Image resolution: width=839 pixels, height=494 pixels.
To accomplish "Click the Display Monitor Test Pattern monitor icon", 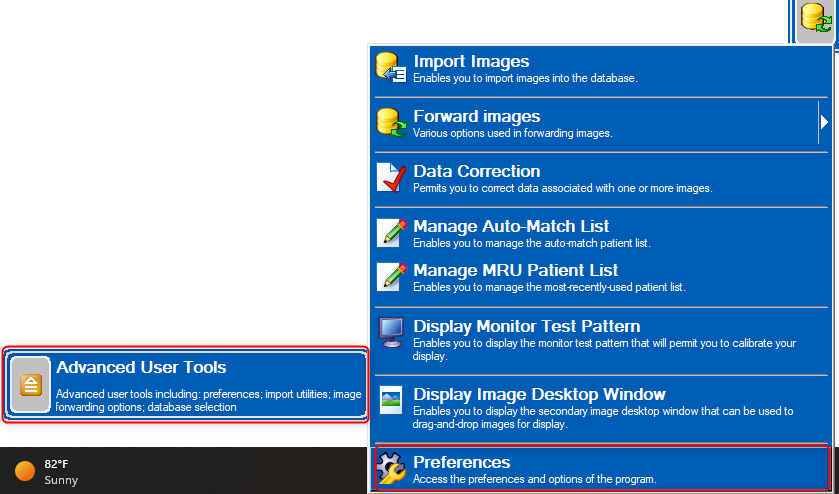I will click(x=391, y=333).
